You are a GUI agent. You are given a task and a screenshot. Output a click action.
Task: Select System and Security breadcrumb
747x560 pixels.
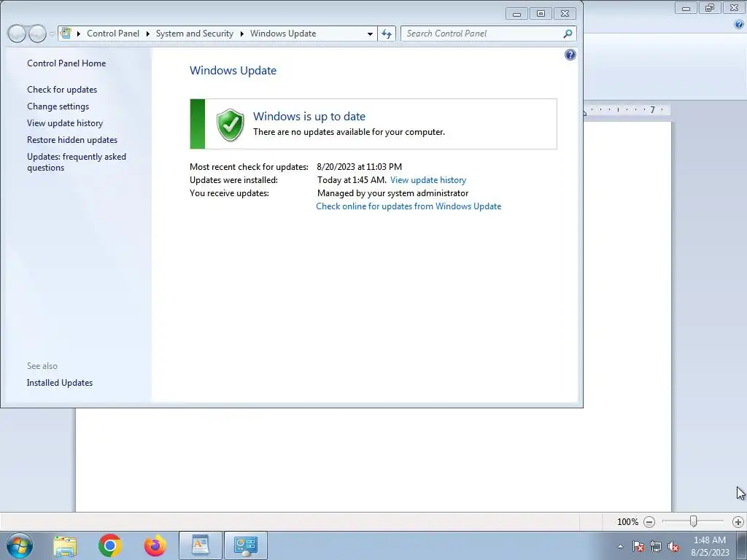(194, 34)
